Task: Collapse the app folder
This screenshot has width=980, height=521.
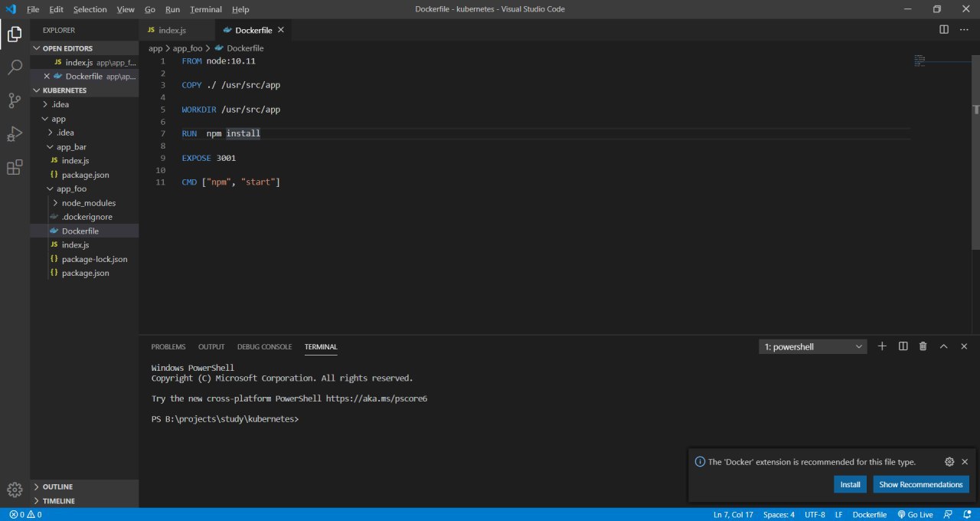Action: pos(85,119)
